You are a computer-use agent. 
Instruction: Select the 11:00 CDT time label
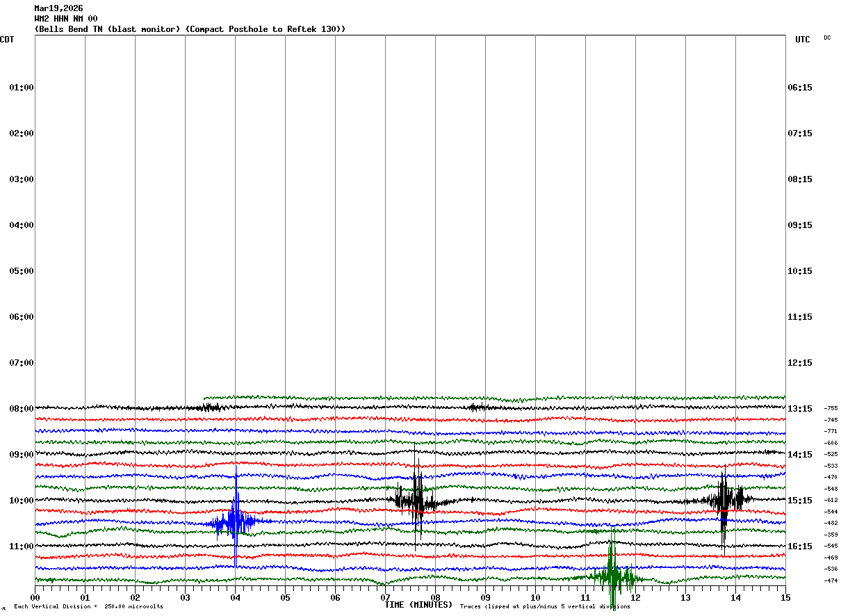22,546
